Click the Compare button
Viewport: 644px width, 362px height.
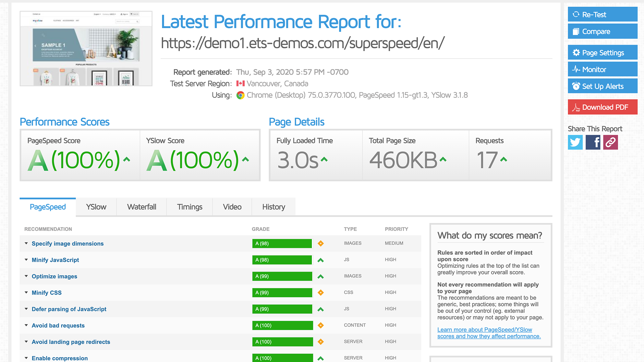coord(602,31)
